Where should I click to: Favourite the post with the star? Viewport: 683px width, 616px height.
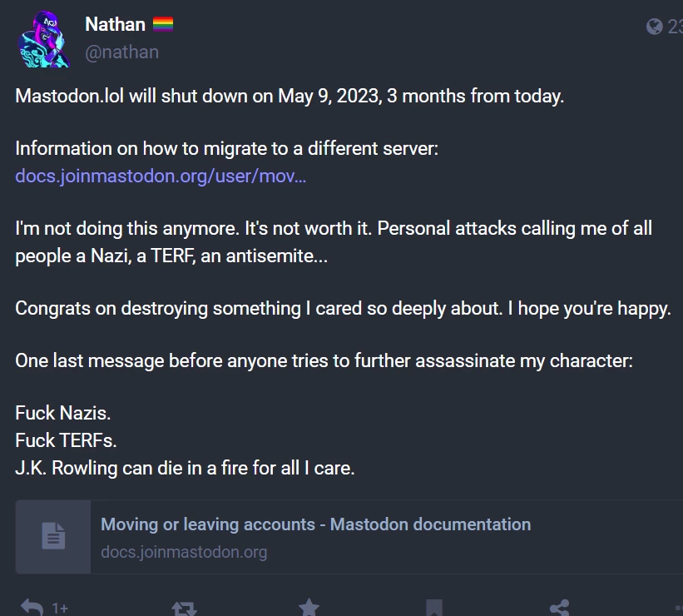point(309,608)
